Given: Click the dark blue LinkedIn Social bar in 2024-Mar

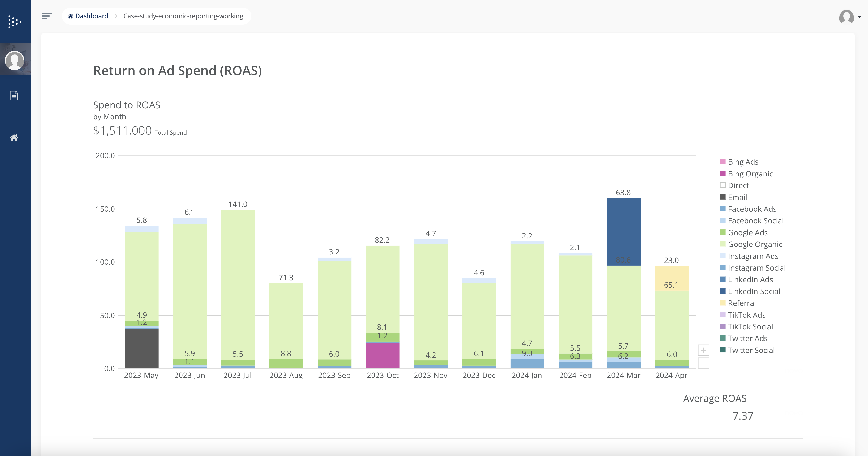Looking at the screenshot, I should pyautogui.click(x=623, y=232).
